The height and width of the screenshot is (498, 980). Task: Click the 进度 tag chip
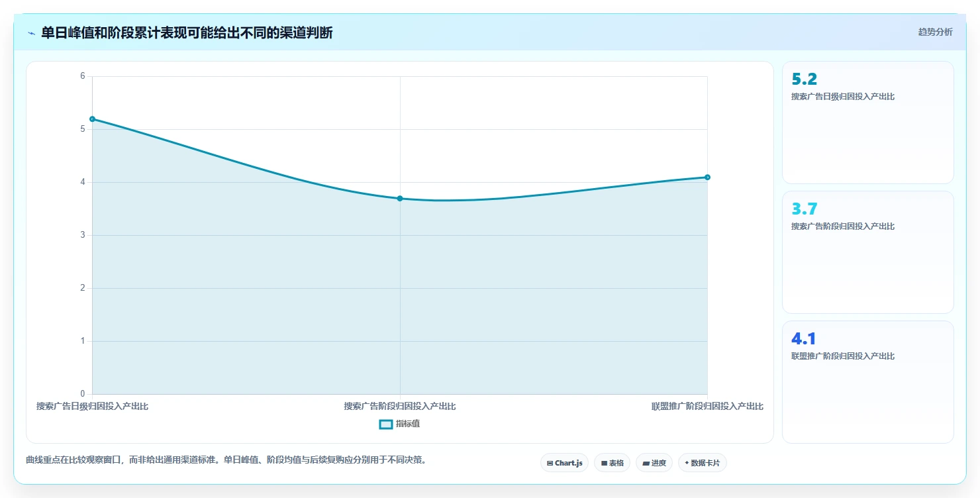tap(654, 463)
